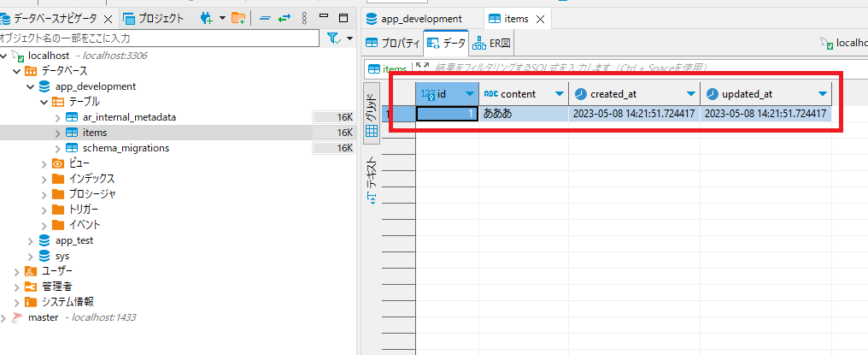Expand the プロシージャ folder

[44, 194]
